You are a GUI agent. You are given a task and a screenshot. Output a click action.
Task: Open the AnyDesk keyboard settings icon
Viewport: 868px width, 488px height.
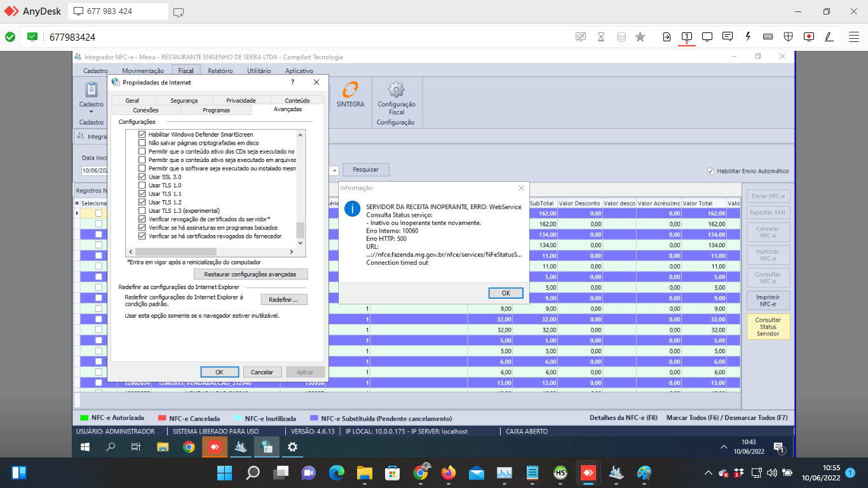[768, 37]
